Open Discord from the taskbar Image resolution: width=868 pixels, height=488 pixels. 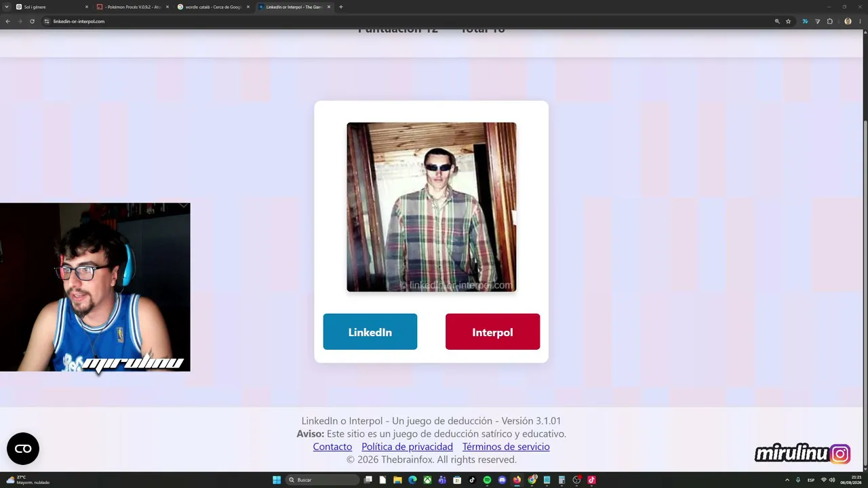tap(502, 480)
